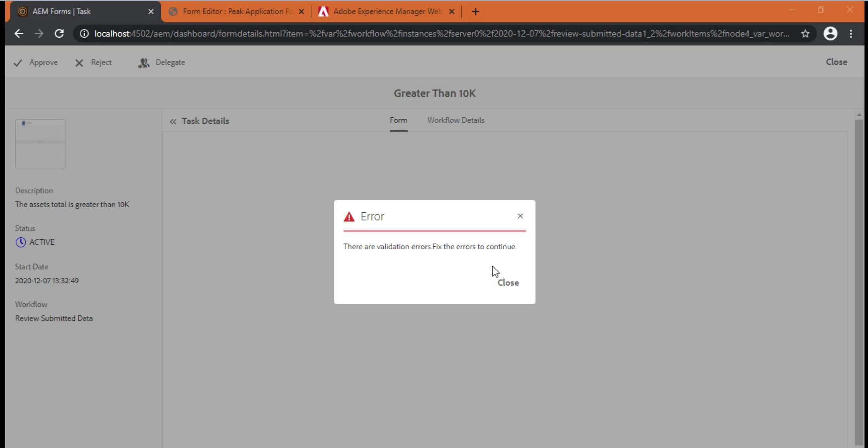Click the ACTIVE status clock icon
This screenshot has width=868, height=448.
click(x=21, y=242)
